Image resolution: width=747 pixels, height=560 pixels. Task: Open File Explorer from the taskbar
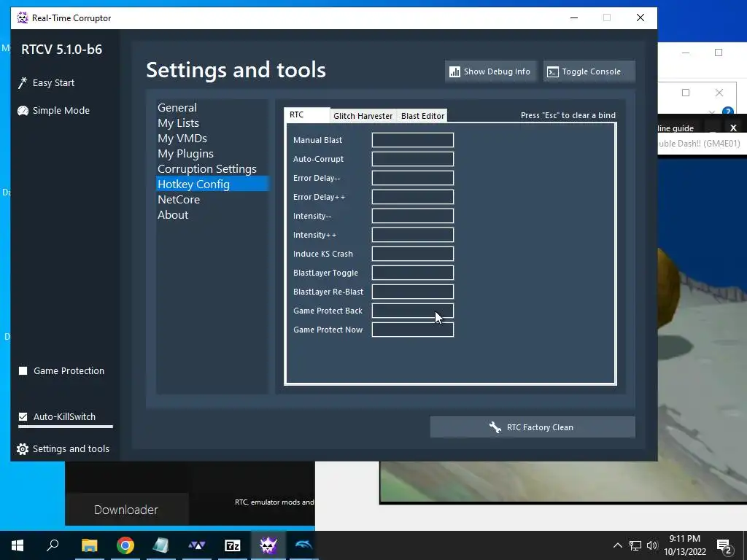tap(89, 545)
